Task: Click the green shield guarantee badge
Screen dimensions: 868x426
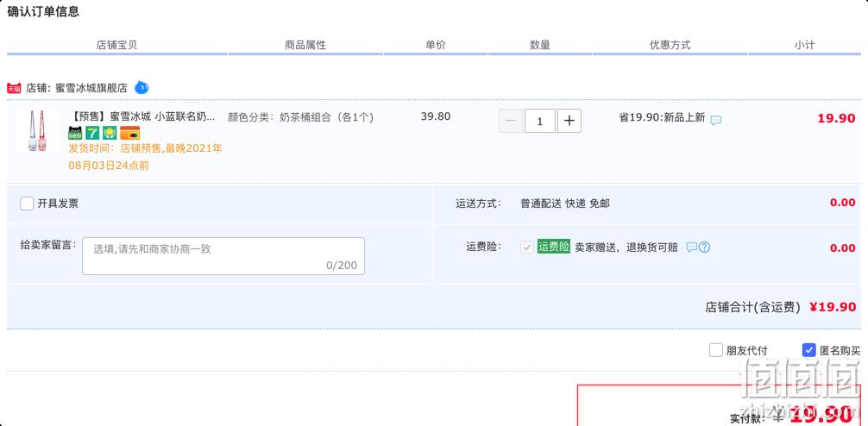Action: click(110, 133)
